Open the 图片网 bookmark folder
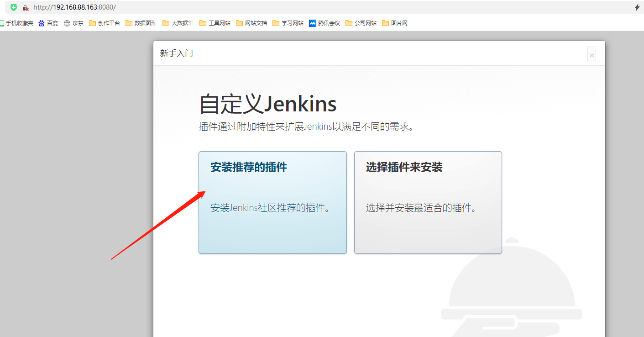 (x=395, y=23)
